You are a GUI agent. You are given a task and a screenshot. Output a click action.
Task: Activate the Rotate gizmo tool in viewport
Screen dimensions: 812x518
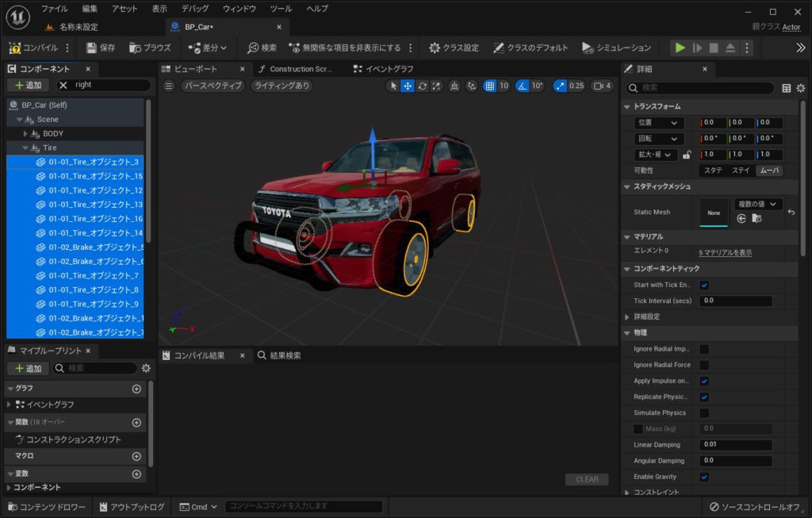(x=423, y=86)
